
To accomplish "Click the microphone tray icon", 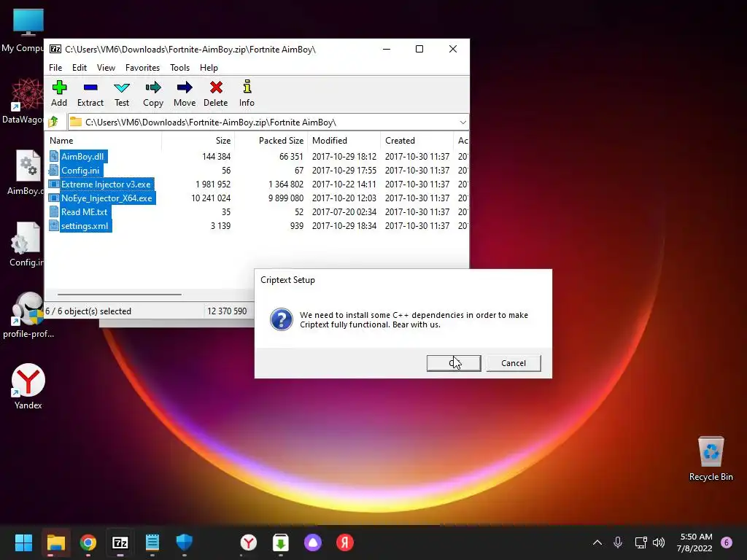I will (617, 542).
